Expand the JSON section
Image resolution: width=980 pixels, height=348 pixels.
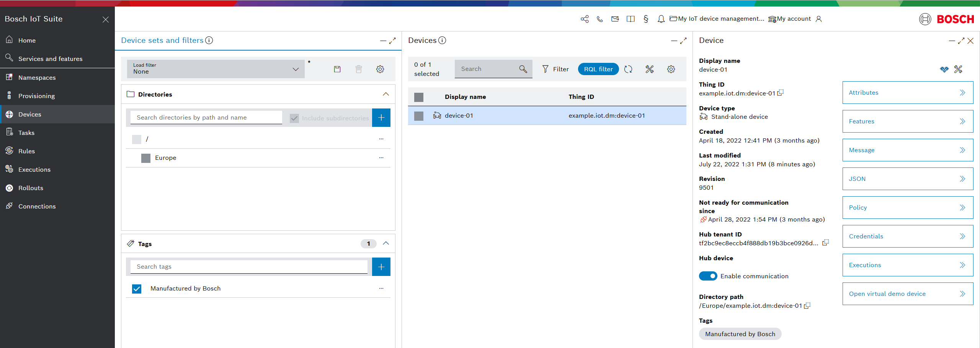(908, 179)
